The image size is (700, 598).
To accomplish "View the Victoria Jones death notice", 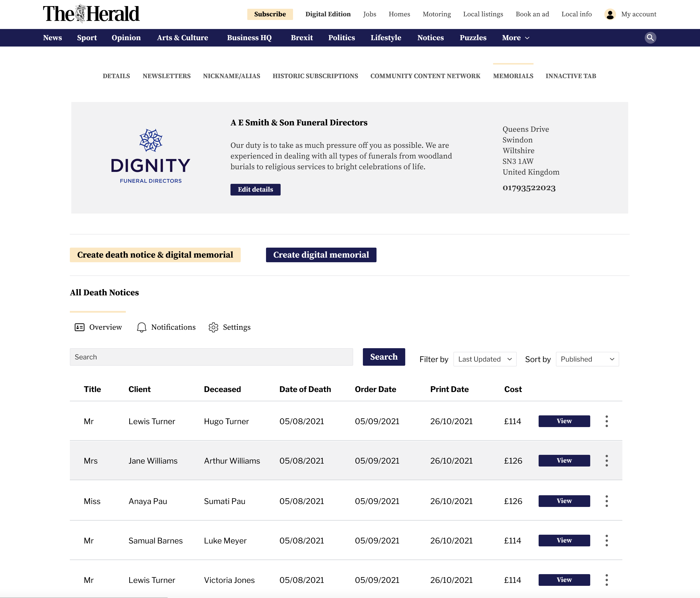I will click(x=564, y=580).
